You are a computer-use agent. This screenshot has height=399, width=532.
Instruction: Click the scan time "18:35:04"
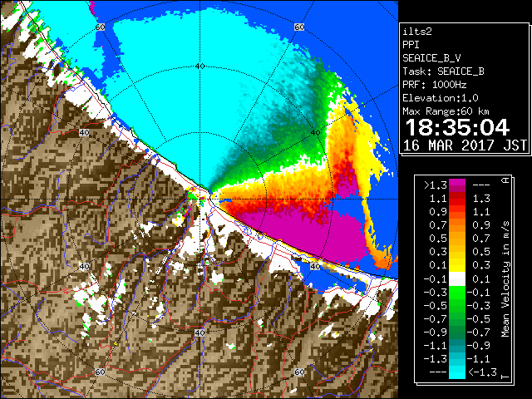click(457, 127)
